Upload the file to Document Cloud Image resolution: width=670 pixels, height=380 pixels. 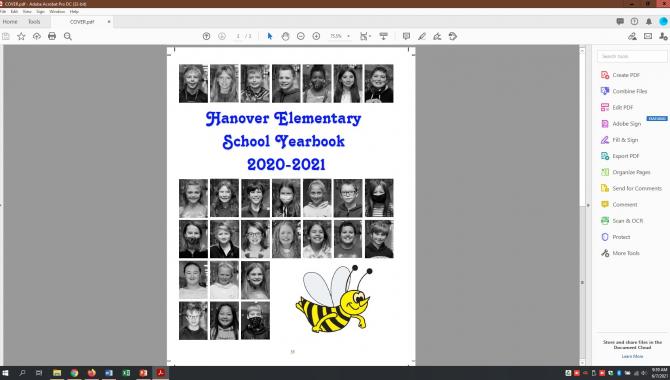[x=37, y=36]
